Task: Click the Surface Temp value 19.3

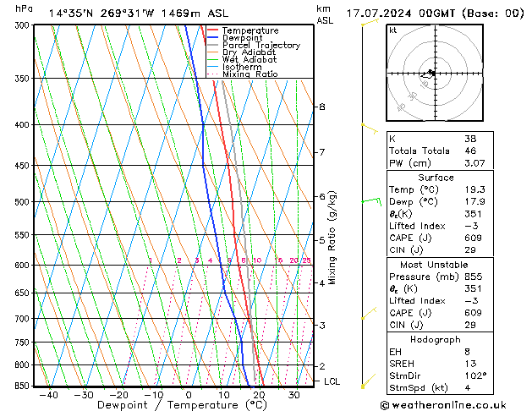Action: pyautogui.click(x=474, y=189)
